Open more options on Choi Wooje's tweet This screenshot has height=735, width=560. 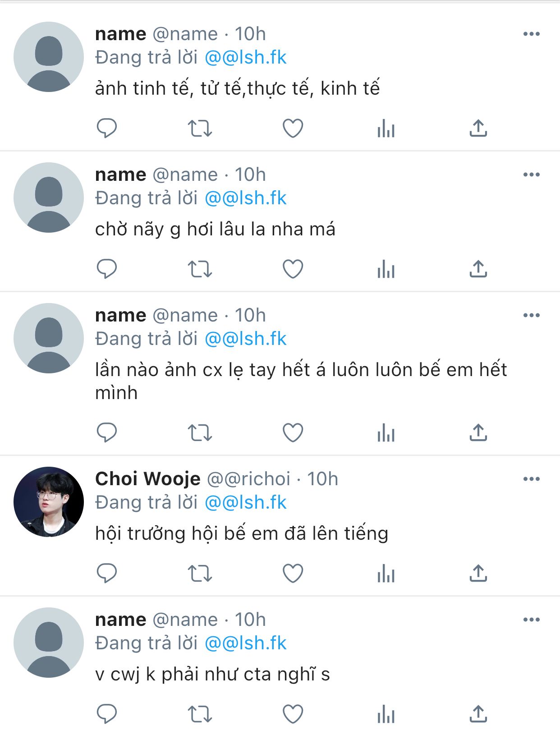[x=532, y=479]
